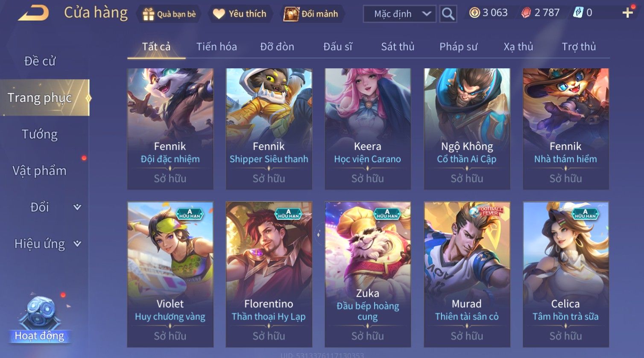Open Đổi mảnh fragment exchange
This screenshot has height=358, width=644.
click(x=312, y=14)
